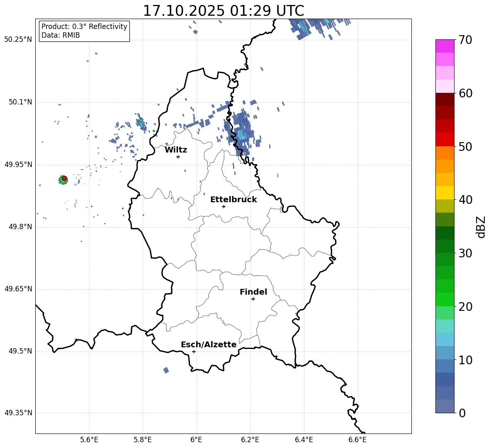Click the Esch/Alzette location cross marker
Screen dimensions: 491x448
coord(194,351)
